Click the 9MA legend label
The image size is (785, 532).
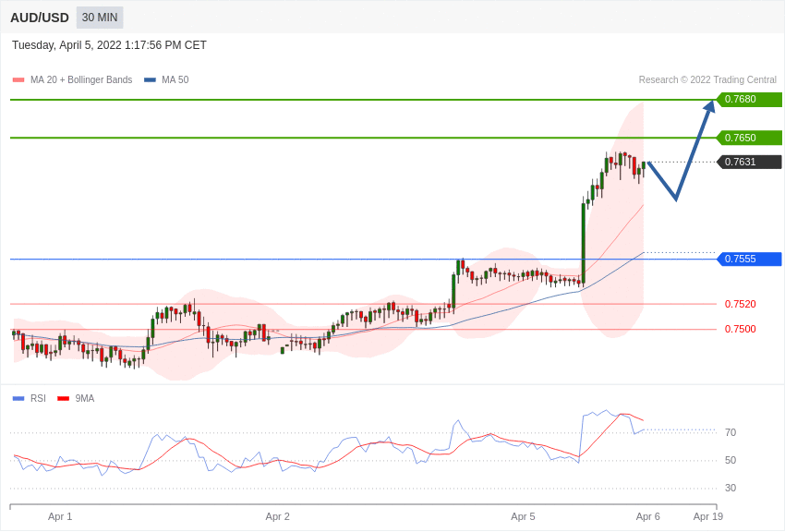point(85,398)
